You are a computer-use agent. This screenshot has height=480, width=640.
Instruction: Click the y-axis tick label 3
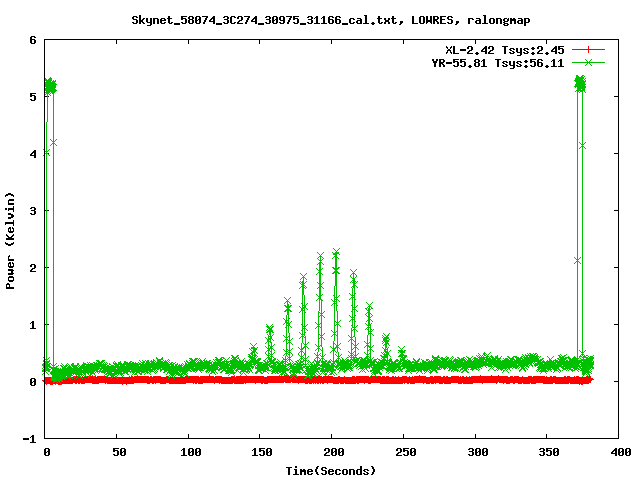[x=33, y=211]
